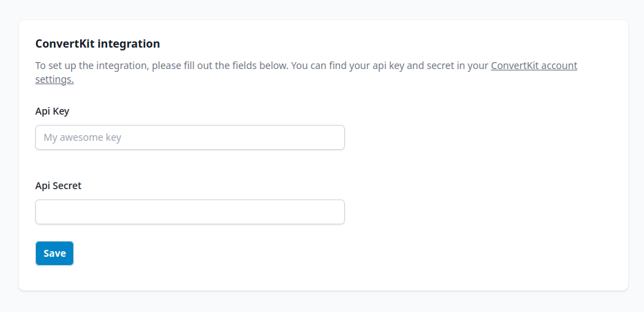Submit the integration form with Save
Viewport: 644px width, 312px height.
[x=55, y=253]
